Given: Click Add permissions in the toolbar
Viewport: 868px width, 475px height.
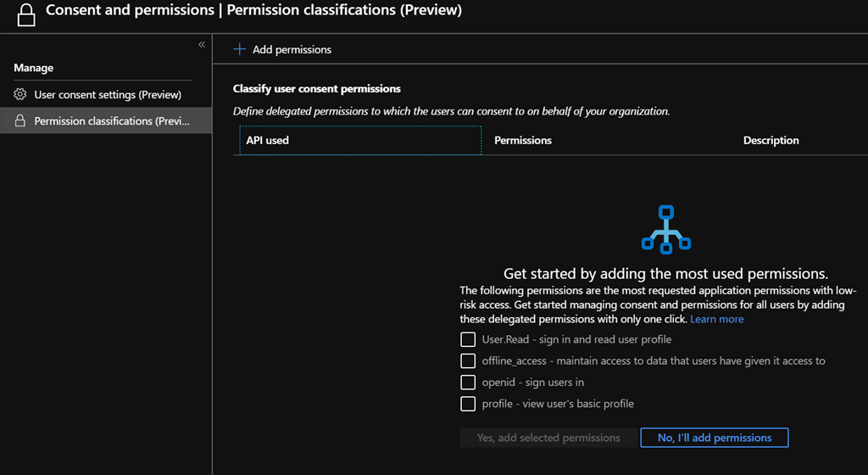Looking at the screenshot, I should (292, 50).
